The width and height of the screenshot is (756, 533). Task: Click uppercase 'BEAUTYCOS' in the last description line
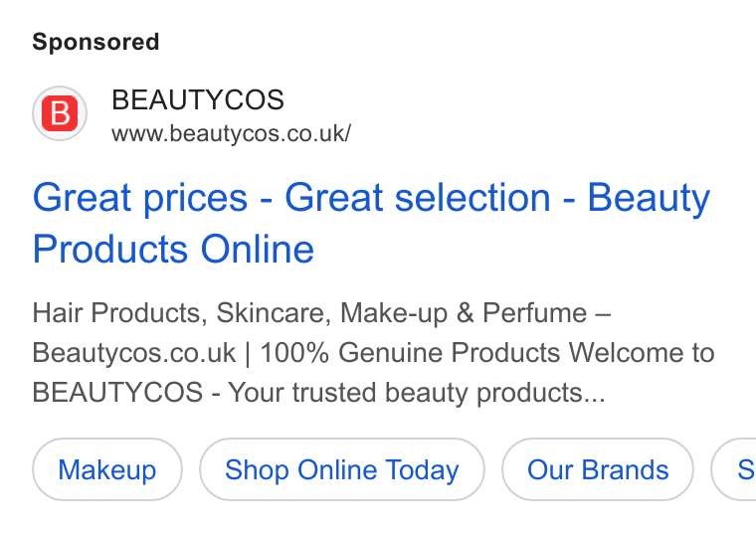(x=117, y=393)
